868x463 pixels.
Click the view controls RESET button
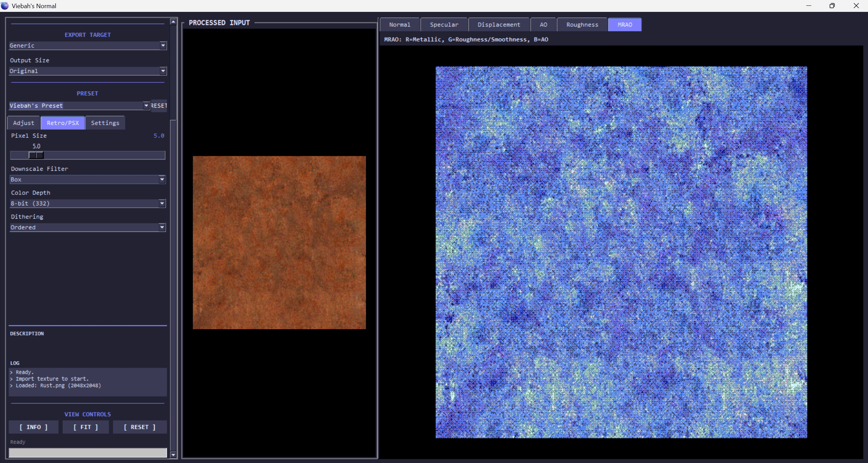coord(139,427)
